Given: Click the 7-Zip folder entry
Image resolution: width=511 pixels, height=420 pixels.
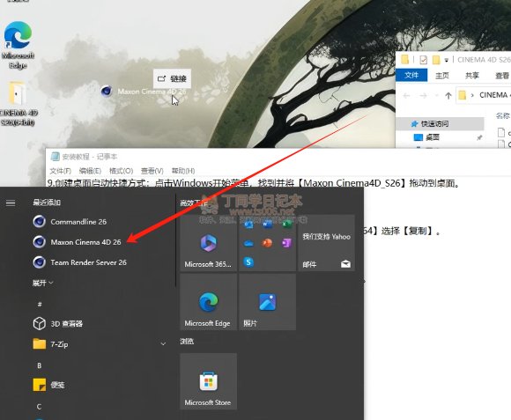Looking at the screenshot, I should pos(51,344).
